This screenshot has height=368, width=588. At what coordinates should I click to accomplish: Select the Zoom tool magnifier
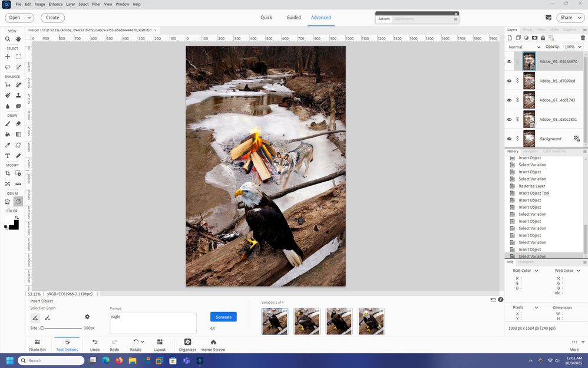tap(8, 39)
